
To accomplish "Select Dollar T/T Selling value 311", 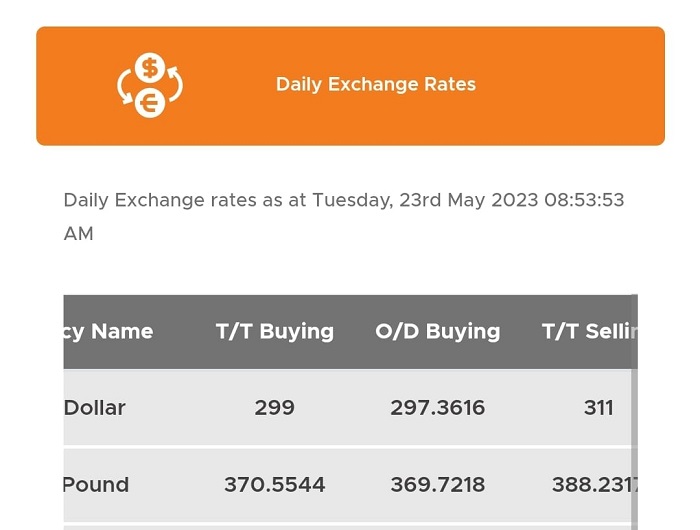I will click(599, 408).
